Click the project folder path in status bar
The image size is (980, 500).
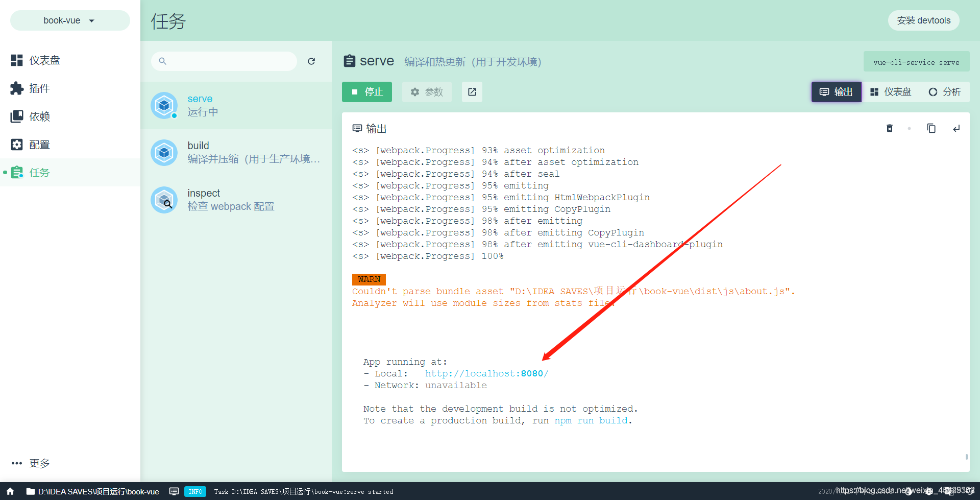(x=93, y=491)
